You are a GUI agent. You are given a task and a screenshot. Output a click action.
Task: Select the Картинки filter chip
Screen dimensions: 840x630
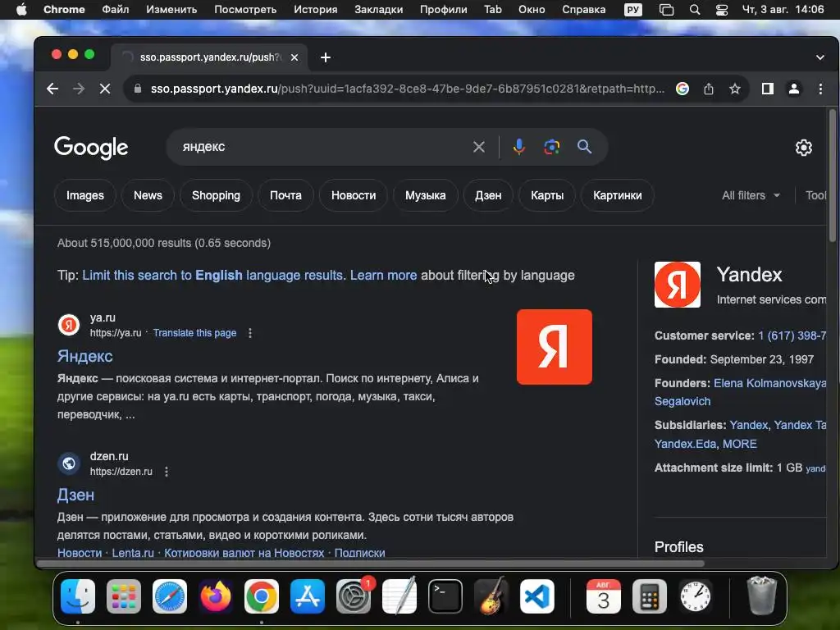pyautogui.click(x=617, y=195)
